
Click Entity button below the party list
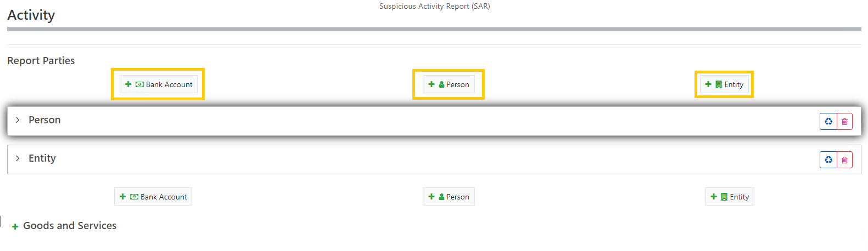pyautogui.click(x=729, y=197)
